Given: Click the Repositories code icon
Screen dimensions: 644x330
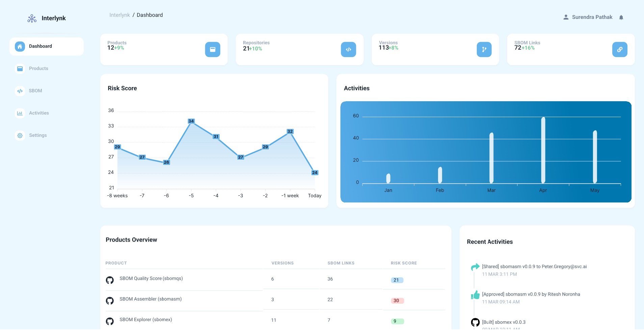Looking at the screenshot, I should [348, 50].
